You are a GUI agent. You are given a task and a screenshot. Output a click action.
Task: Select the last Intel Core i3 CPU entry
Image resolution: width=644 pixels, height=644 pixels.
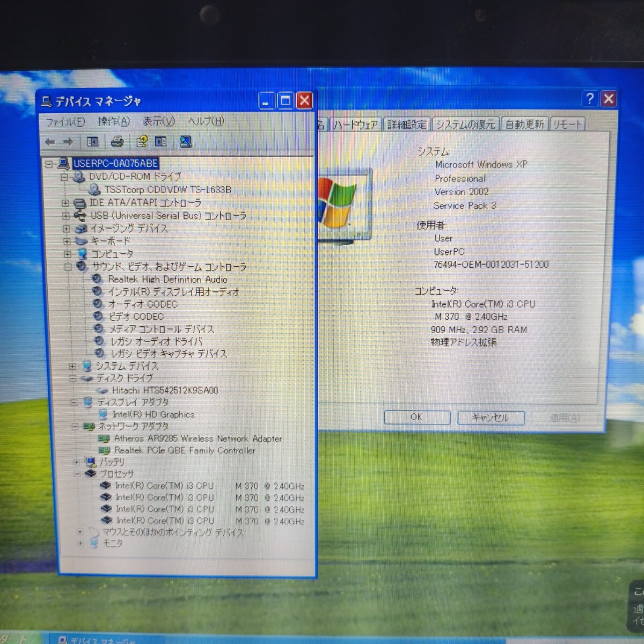(210, 521)
